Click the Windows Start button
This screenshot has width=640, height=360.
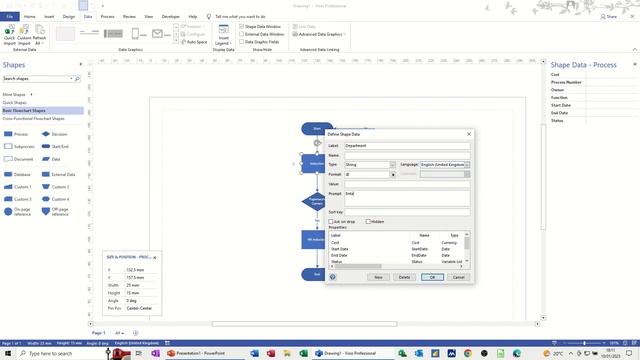coord(7,353)
